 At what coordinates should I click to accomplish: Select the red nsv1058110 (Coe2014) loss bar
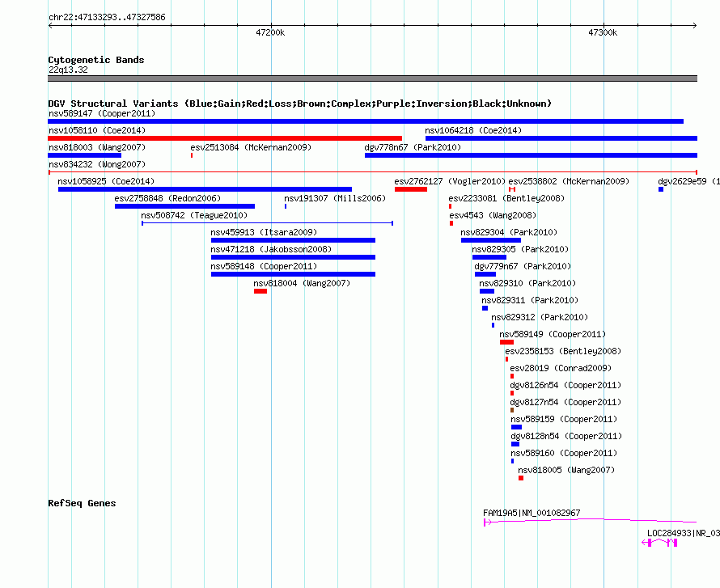coord(225,138)
